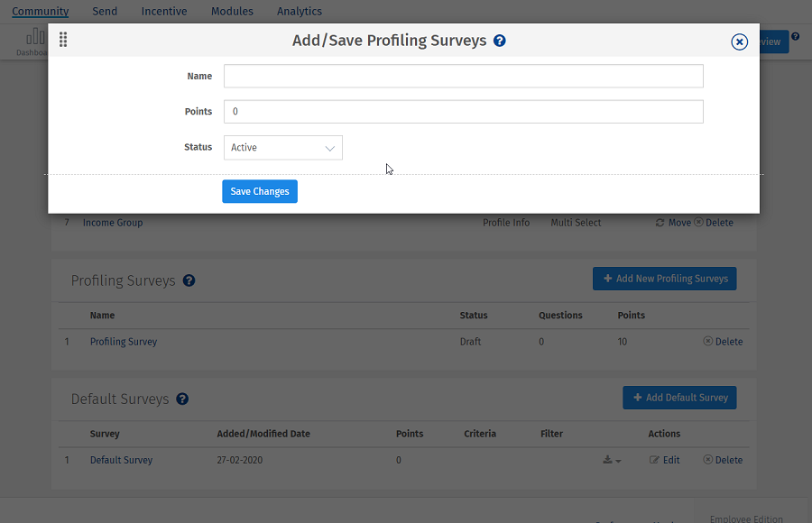Click the help icon beside Add/Save Profiling Surveys title

coord(499,41)
